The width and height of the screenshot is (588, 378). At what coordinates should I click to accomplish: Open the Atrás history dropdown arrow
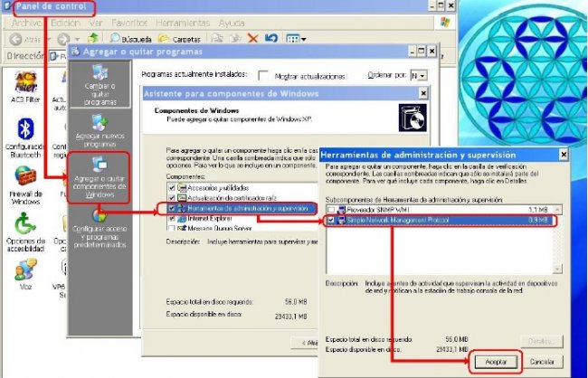[x=49, y=39]
